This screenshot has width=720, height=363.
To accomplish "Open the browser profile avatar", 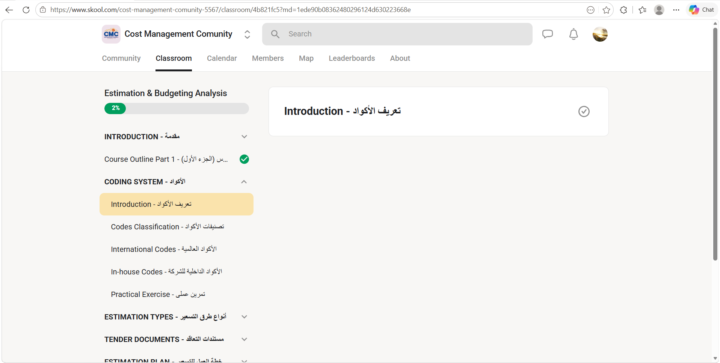I will [x=659, y=10].
